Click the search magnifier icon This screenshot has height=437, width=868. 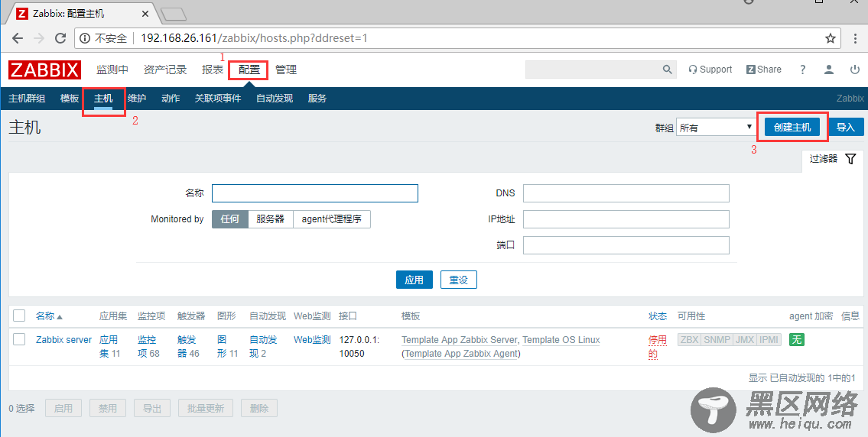[x=667, y=70]
